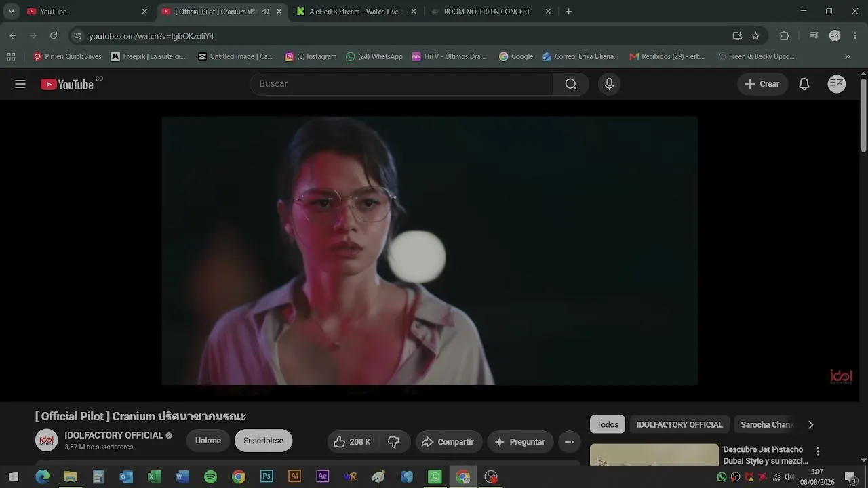
Task: Open the (3) Instagram bookmark
Action: (x=311, y=56)
